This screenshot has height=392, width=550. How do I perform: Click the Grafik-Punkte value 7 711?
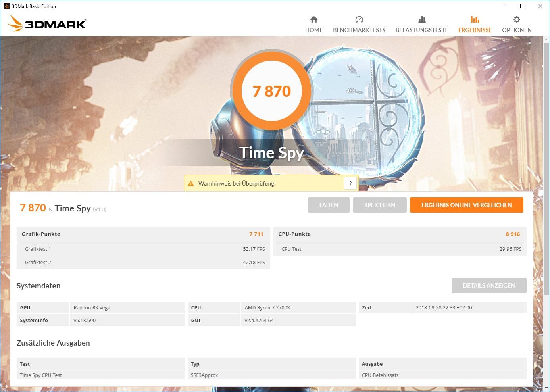coord(256,234)
